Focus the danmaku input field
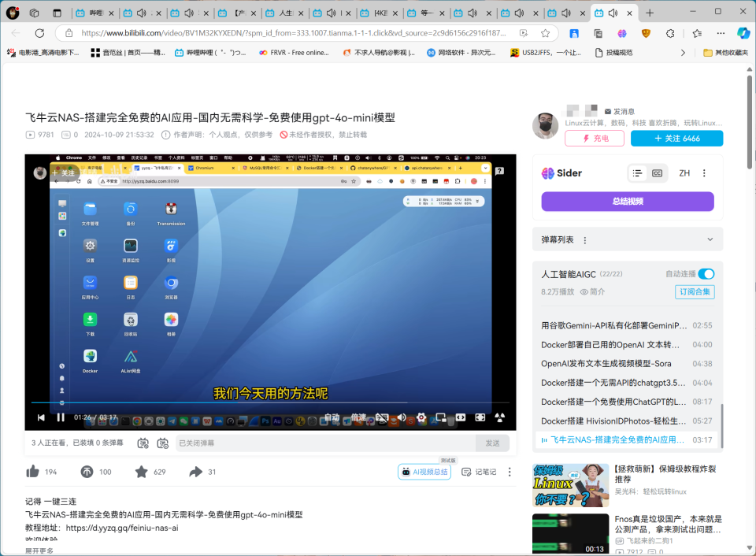The width and height of the screenshot is (756, 556). click(325, 443)
